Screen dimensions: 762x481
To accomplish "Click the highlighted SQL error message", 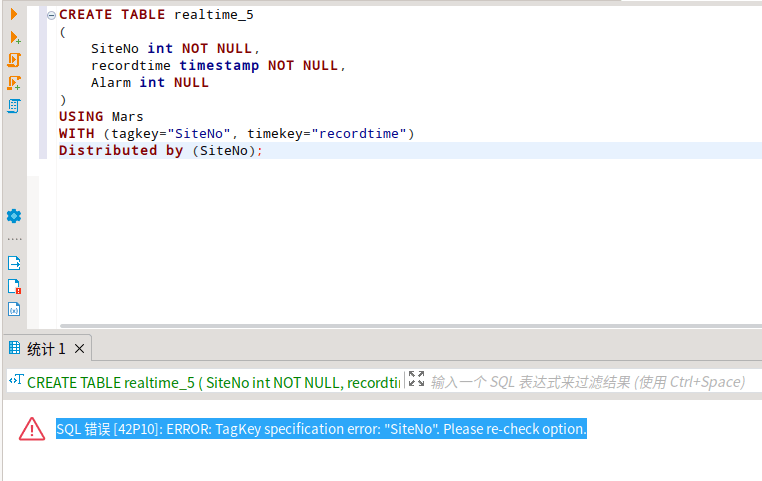I will coord(321,429).
